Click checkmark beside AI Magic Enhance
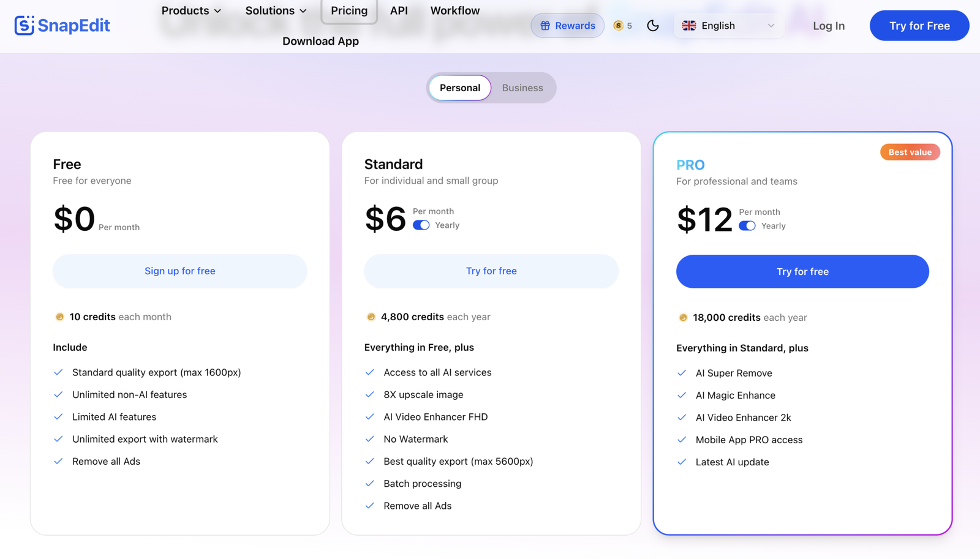Image resolution: width=980 pixels, height=559 pixels. pos(682,396)
